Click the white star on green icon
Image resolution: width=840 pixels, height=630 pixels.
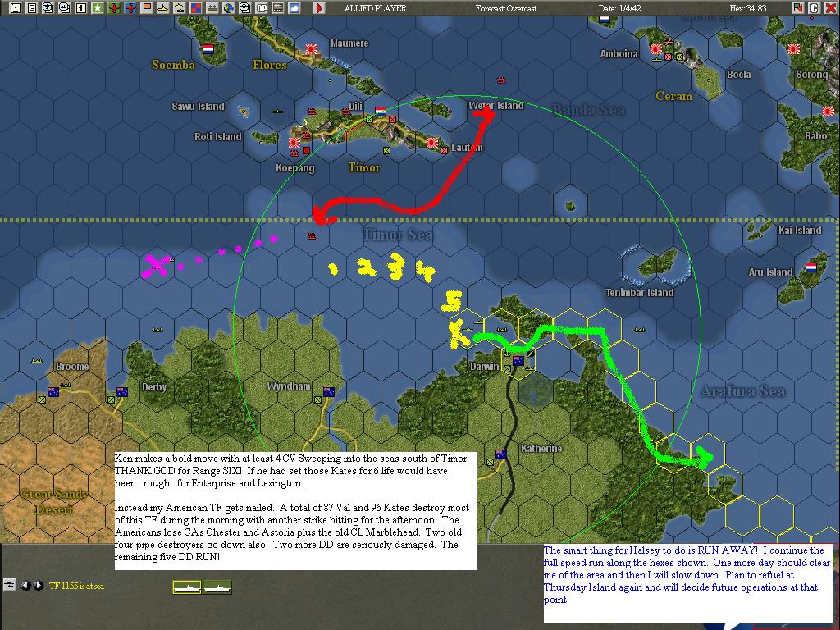click(x=97, y=7)
